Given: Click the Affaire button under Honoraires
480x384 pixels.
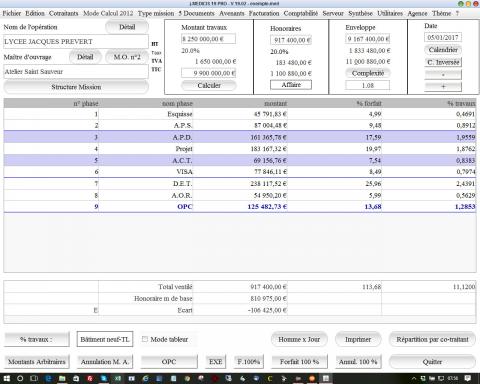Looking at the screenshot, I should pyautogui.click(x=291, y=85).
